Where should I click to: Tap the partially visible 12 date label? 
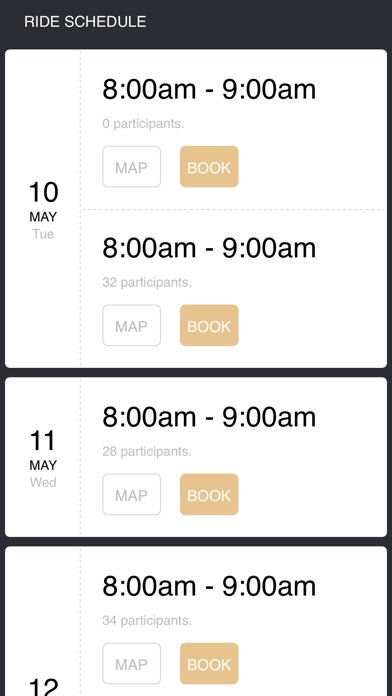(x=43, y=687)
